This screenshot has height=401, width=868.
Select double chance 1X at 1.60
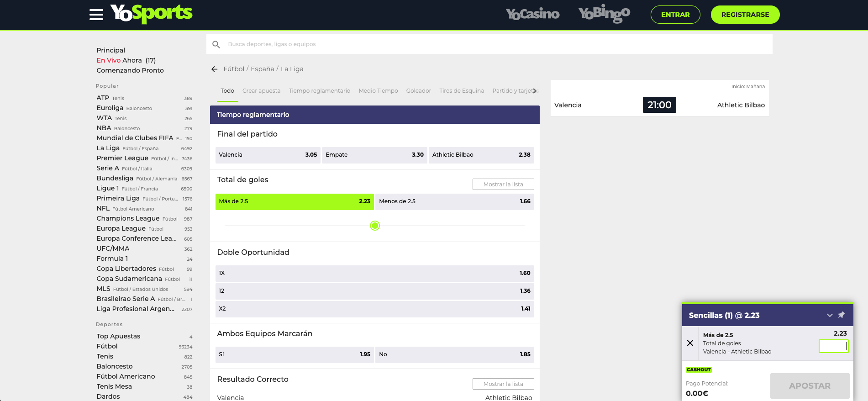click(375, 273)
